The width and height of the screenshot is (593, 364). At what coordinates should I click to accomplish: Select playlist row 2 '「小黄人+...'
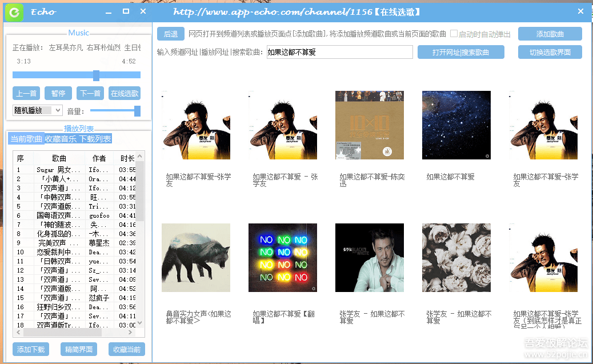click(74, 179)
